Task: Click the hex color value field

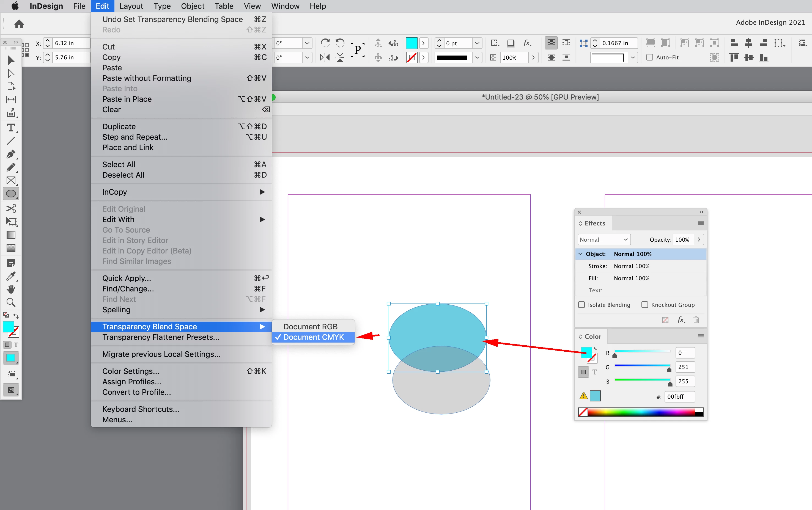Action: [679, 396]
